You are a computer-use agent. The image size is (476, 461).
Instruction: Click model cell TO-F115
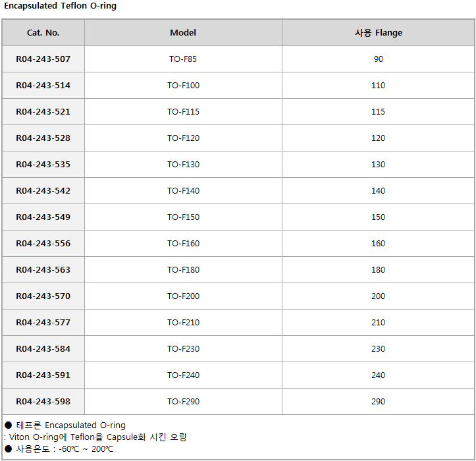tap(183, 112)
